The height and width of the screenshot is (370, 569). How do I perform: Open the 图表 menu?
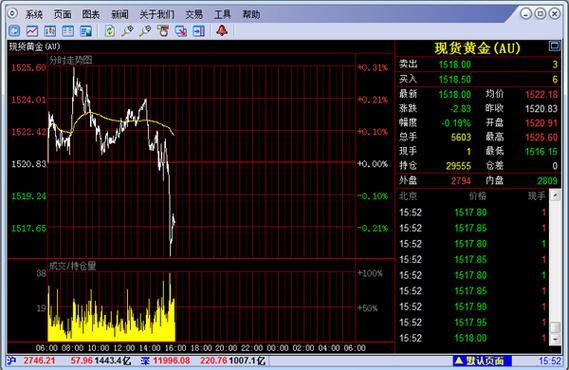[91, 15]
